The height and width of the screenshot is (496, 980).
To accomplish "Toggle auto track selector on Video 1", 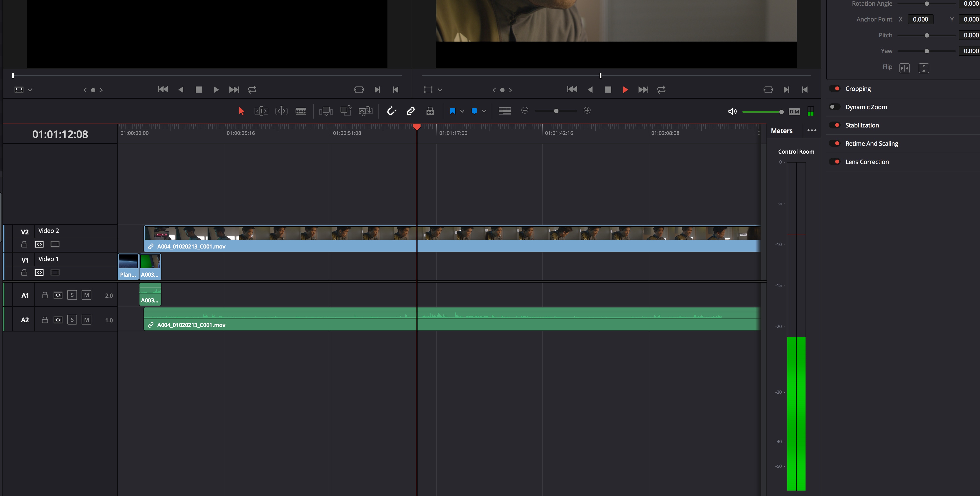I will tap(39, 272).
